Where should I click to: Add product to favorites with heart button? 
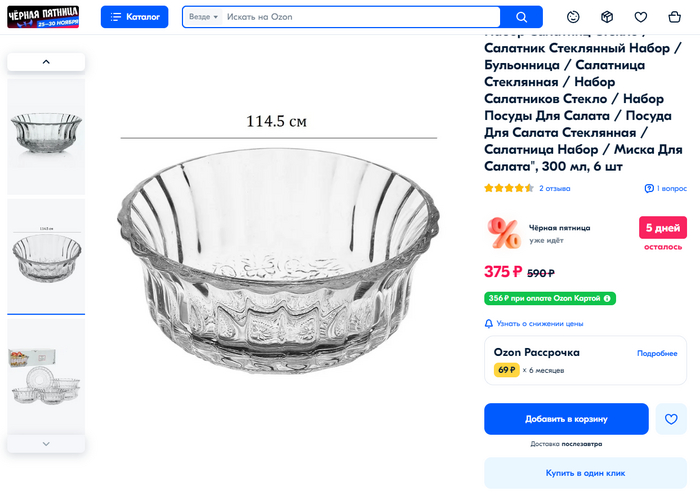pyautogui.click(x=671, y=419)
